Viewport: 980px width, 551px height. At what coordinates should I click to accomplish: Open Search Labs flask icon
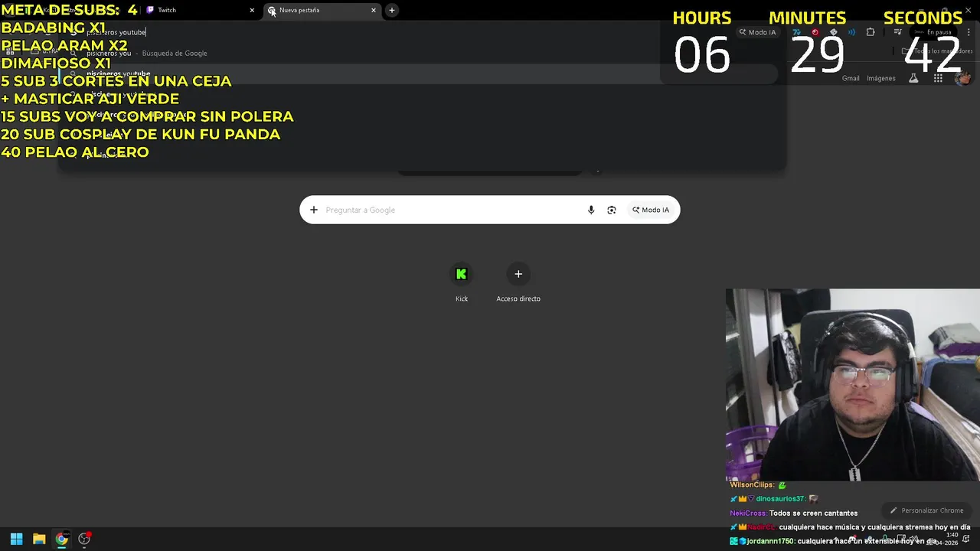pos(913,78)
